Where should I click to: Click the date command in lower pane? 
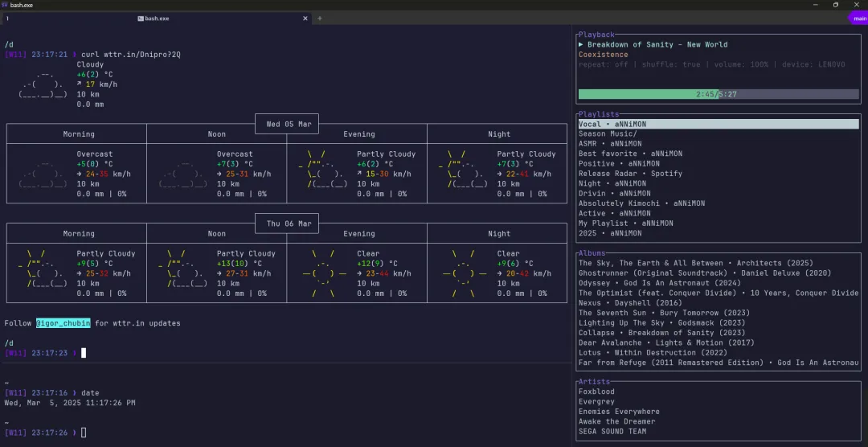[90, 393]
